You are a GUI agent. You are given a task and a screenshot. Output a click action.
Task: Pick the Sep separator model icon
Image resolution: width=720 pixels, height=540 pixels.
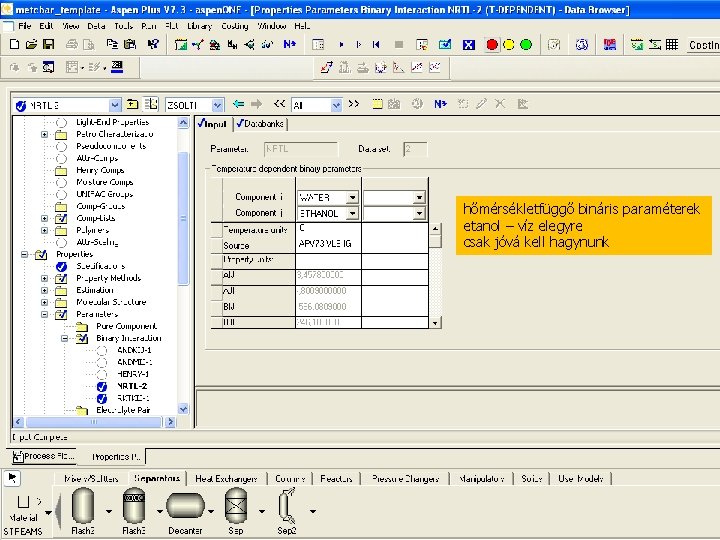[x=237, y=507]
